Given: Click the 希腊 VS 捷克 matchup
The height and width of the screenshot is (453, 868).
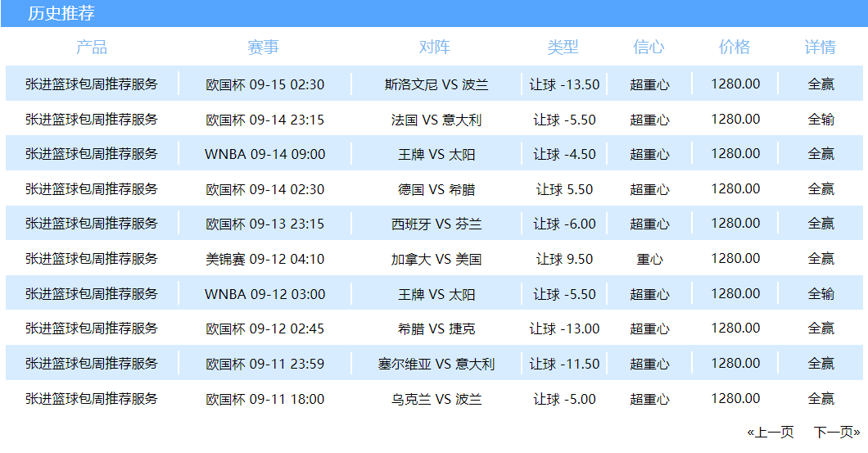Looking at the screenshot, I should tap(436, 329).
